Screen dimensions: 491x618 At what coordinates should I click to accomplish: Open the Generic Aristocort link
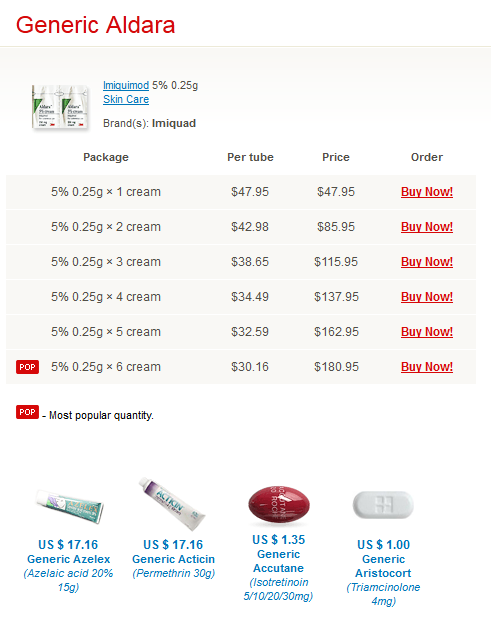[x=383, y=566]
